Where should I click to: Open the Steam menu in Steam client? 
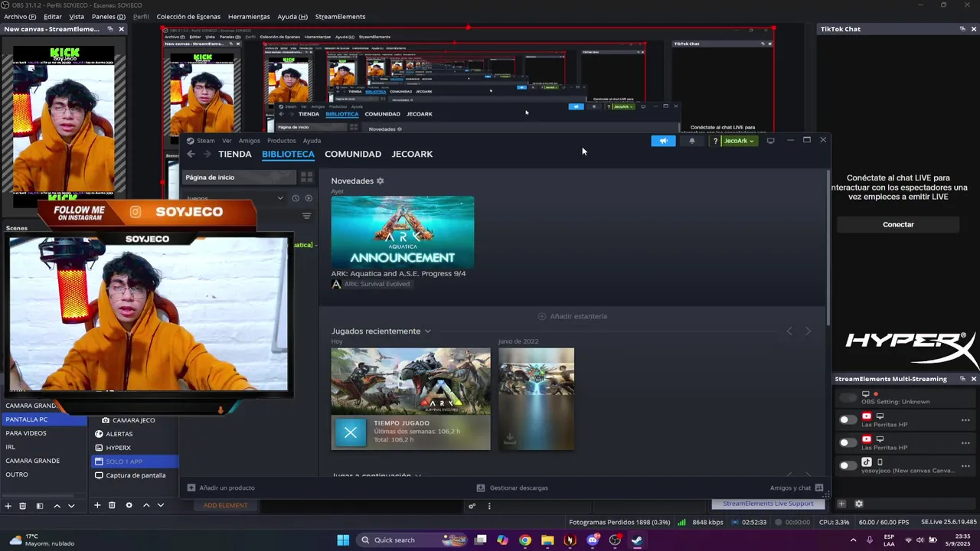click(x=206, y=141)
